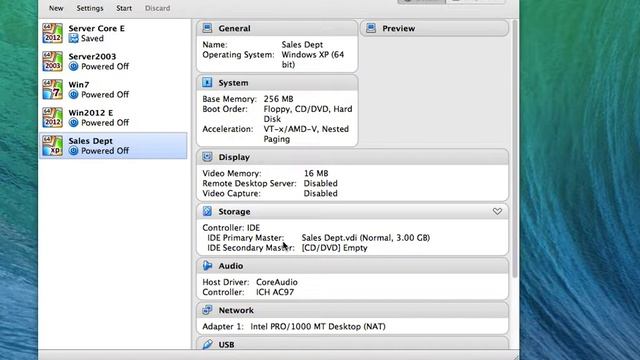Click the 'Windows XP (64 bit)' operating system value
640x360 pixels.
coord(313,60)
